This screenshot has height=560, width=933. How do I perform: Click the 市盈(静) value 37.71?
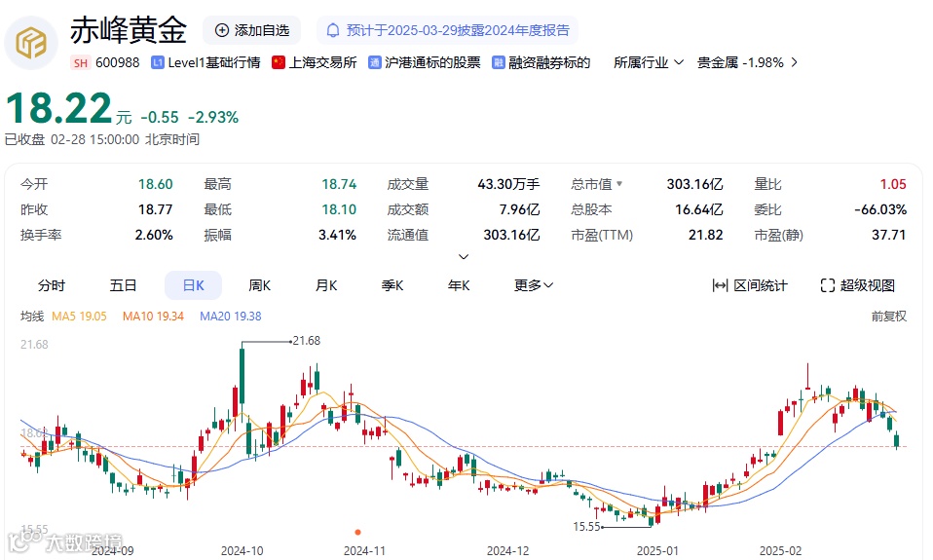click(889, 235)
